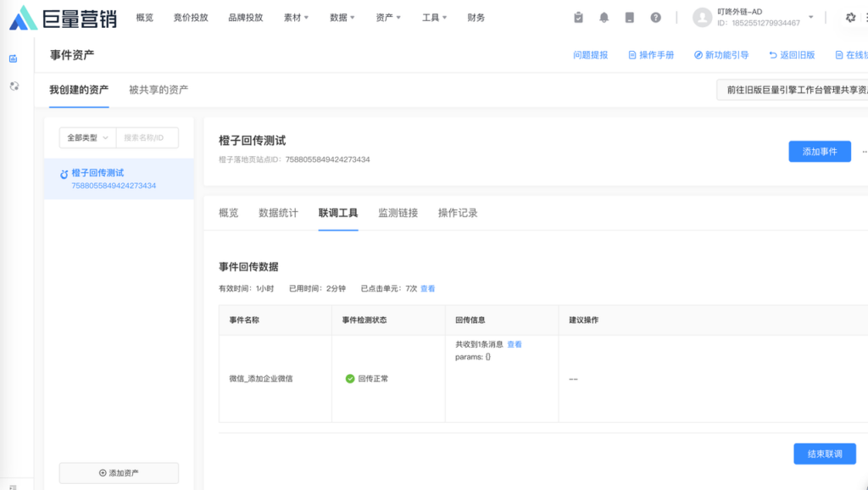This screenshot has width=868, height=490.
Task: Click the second sidebar icon below event assets
Action: [14, 86]
